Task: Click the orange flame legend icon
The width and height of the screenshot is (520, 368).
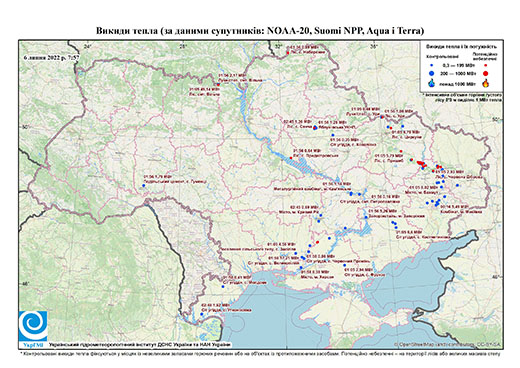Action: [x=485, y=83]
